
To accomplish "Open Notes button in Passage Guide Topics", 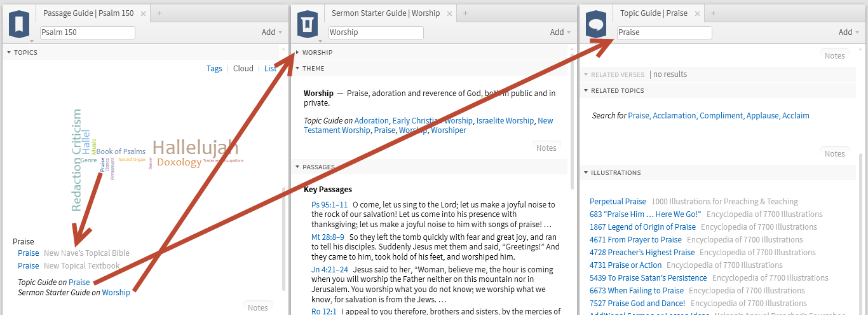I will [258, 307].
